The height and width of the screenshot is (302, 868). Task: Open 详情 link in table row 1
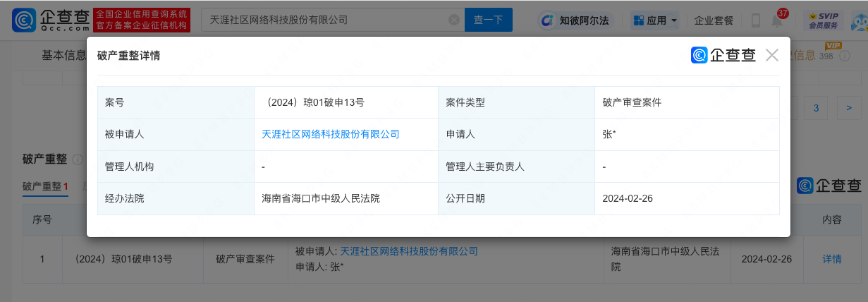(x=832, y=259)
